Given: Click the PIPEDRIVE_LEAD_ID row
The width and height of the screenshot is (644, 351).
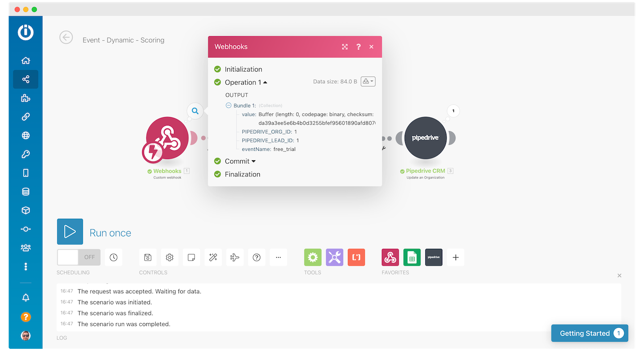Looking at the screenshot, I should [271, 141].
